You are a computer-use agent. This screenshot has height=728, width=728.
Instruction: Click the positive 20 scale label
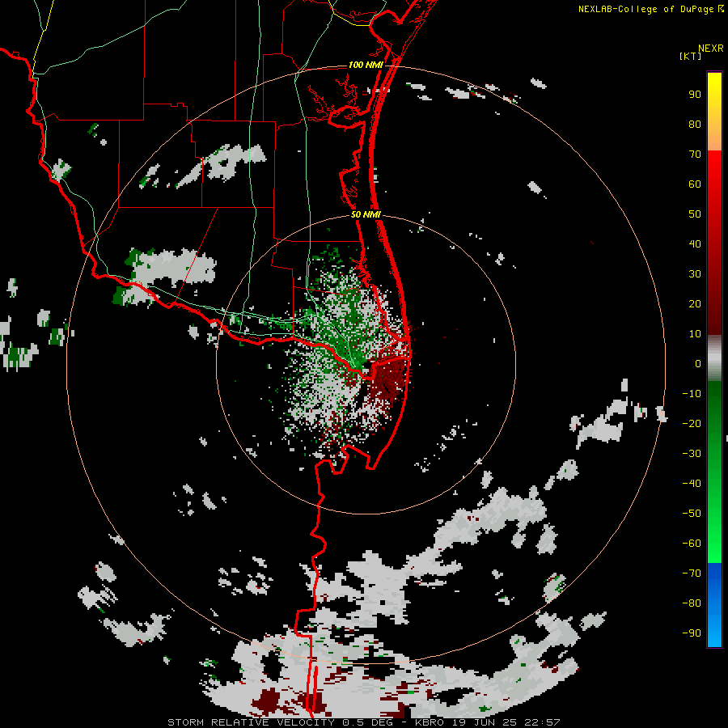695,304
